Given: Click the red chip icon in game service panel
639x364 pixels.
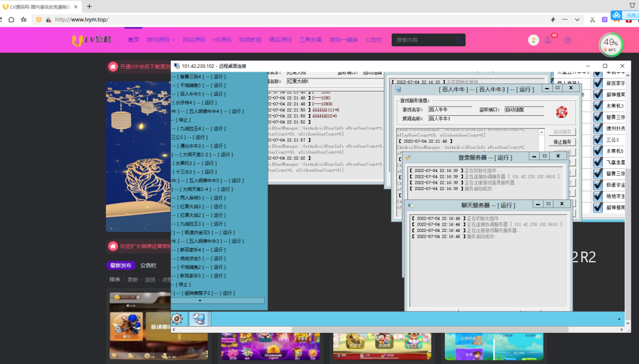Looking at the screenshot, I should point(562,111).
